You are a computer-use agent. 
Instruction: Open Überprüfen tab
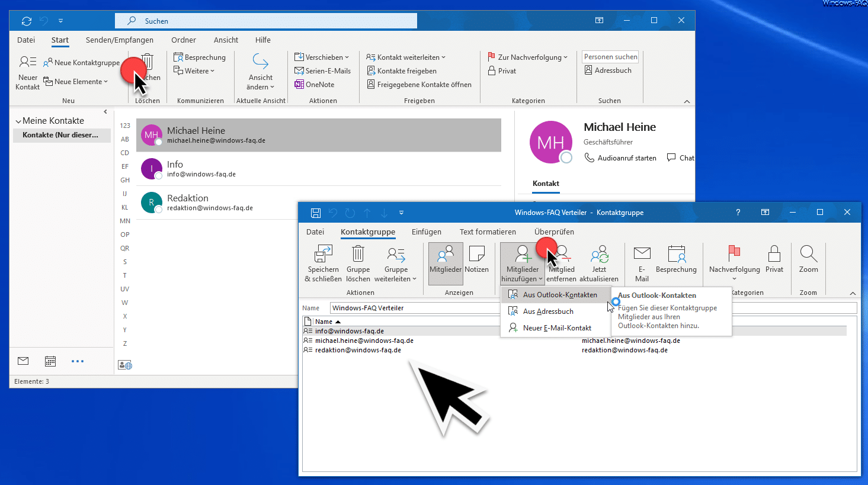[x=554, y=232]
